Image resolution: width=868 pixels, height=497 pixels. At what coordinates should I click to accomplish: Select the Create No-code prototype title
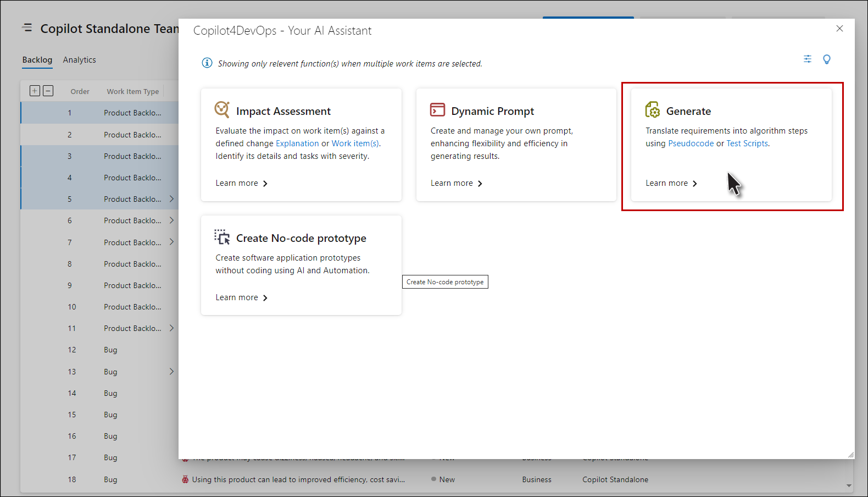click(301, 238)
